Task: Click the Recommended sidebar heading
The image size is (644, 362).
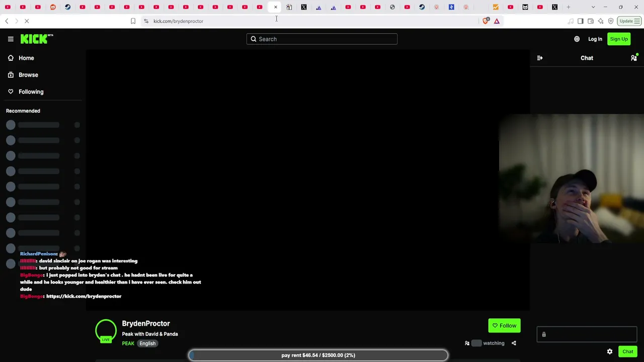Action: tap(23, 111)
